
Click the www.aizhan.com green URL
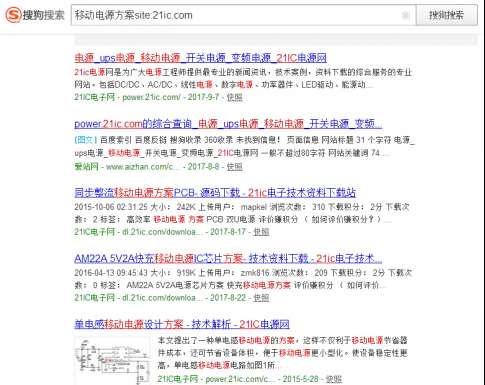point(143,166)
